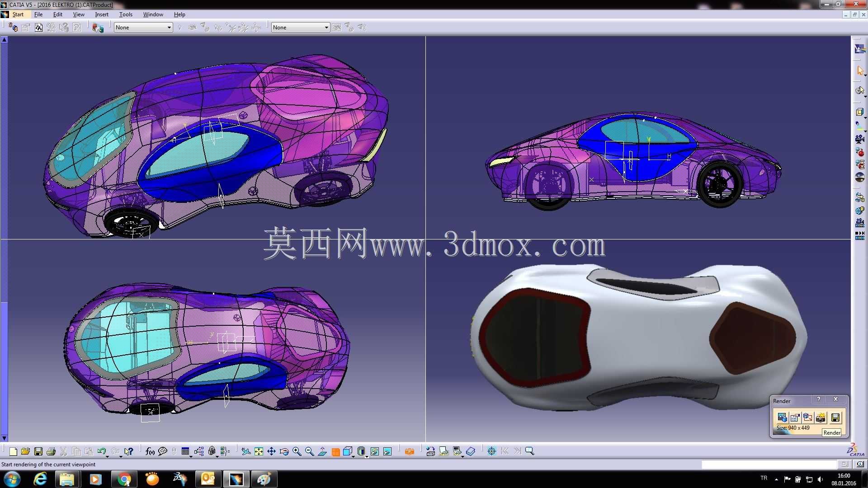Click the command input field in status bar
The width and height of the screenshot is (868, 488).
click(x=769, y=464)
